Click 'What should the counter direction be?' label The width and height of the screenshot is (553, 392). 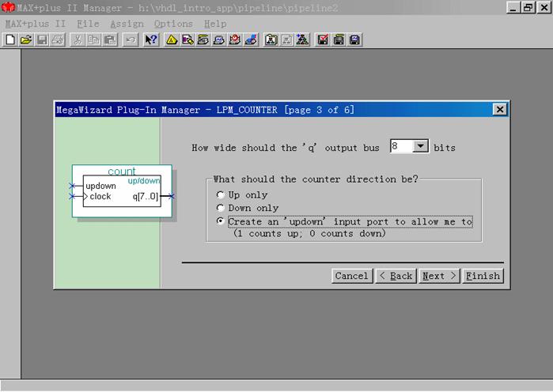point(316,179)
